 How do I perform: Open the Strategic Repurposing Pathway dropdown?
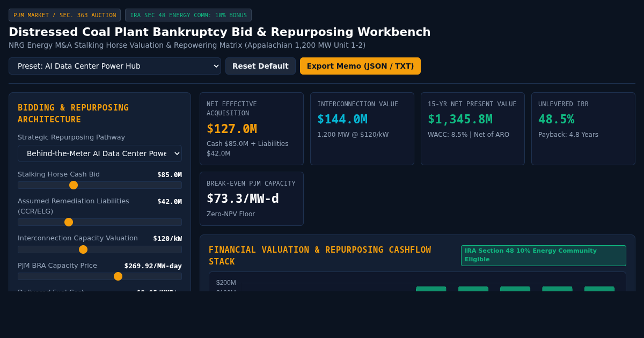(x=100, y=153)
